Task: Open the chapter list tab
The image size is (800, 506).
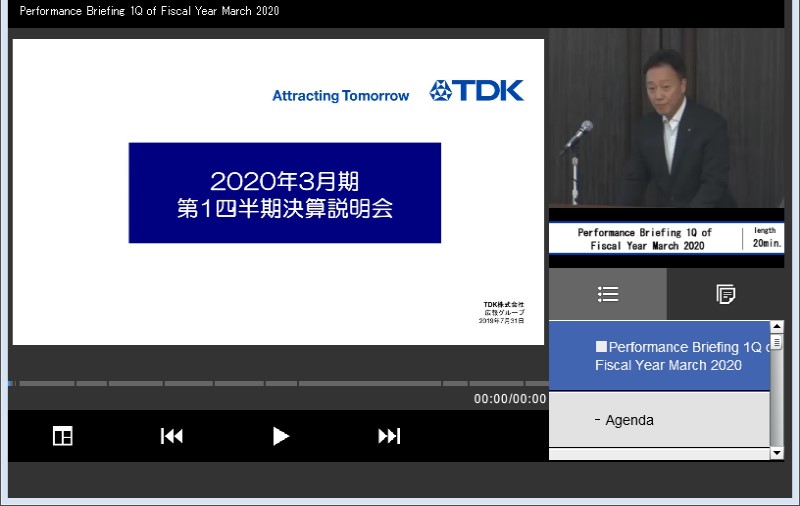Action: [x=608, y=294]
